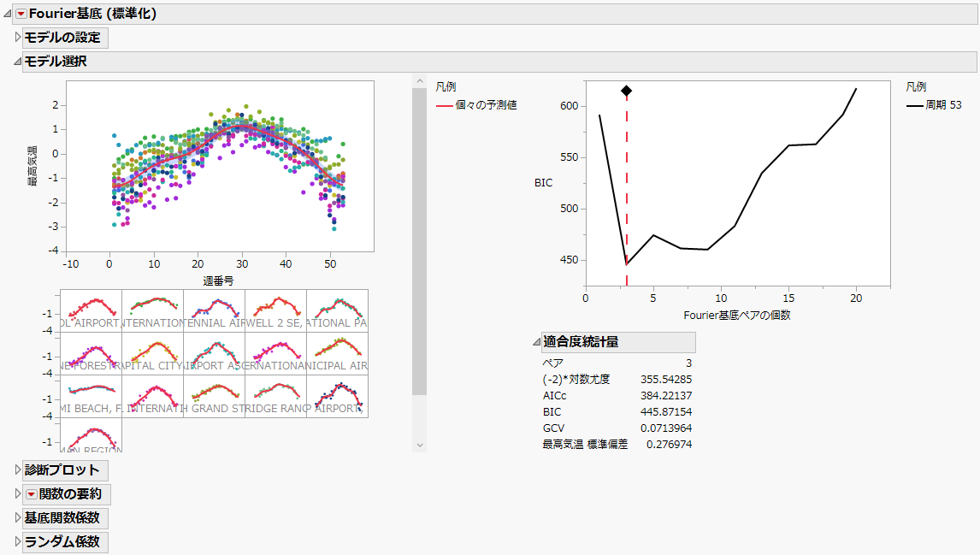The image size is (980, 555).
Task: Select the thumbnail labeled ATIONAL PA
Action: [337, 310]
